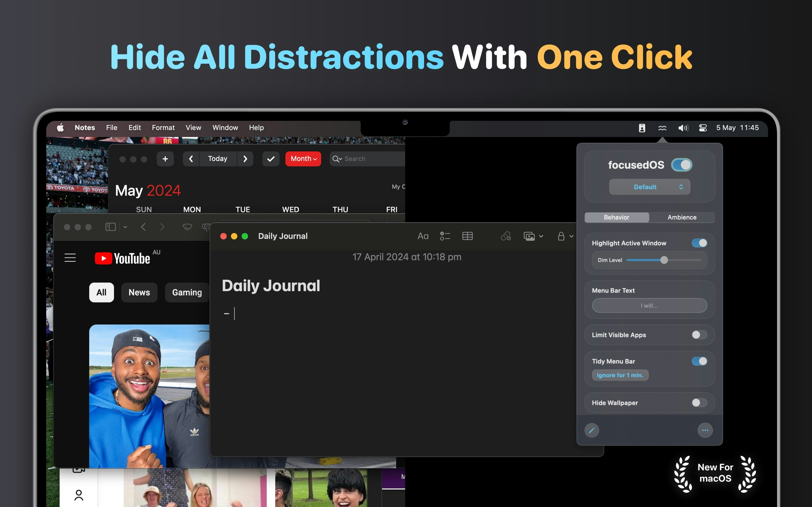Click the pencil edit icon in focusedOS panel
The image size is (812, 507).
coord(592,430)
